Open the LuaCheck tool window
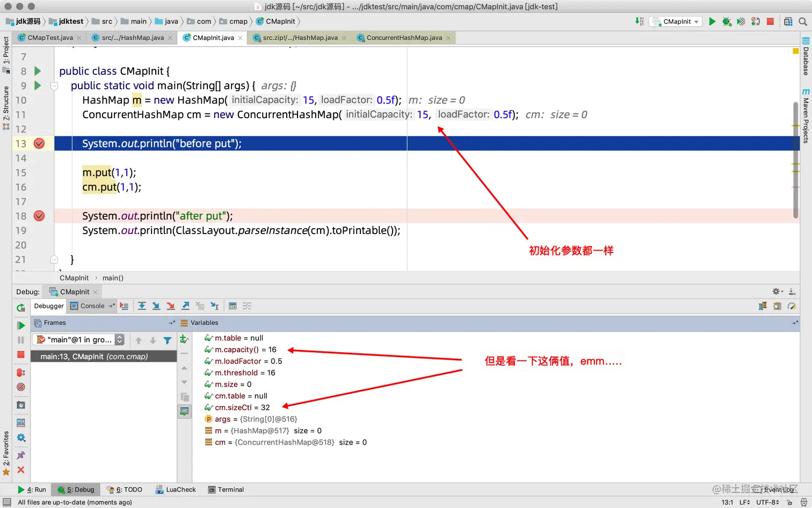 (176, 490)
